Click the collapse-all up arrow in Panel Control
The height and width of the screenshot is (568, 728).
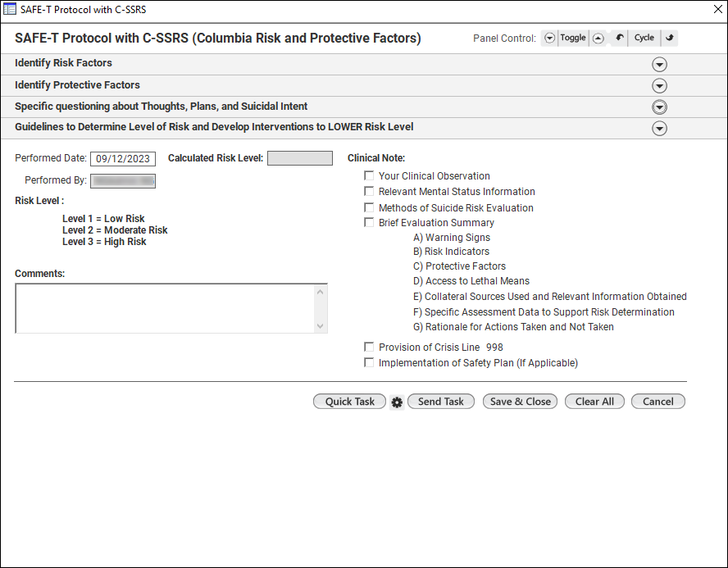click(x=598, y=39)
